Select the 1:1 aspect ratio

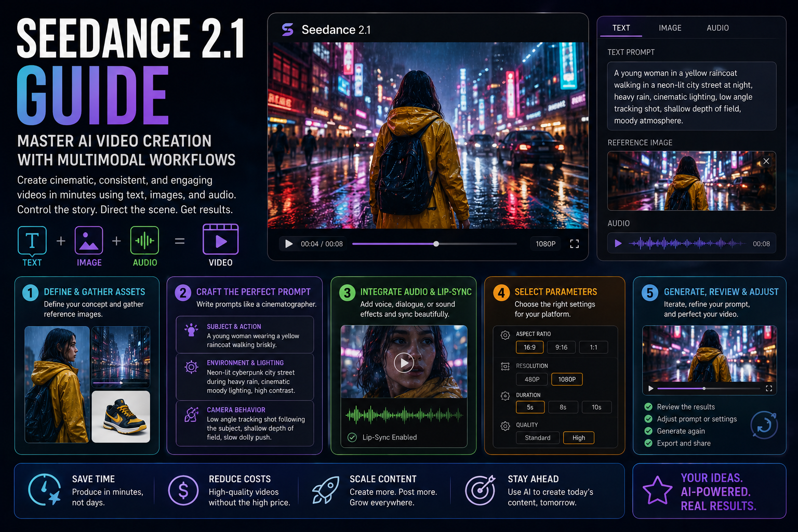click(x=593, y=347)
